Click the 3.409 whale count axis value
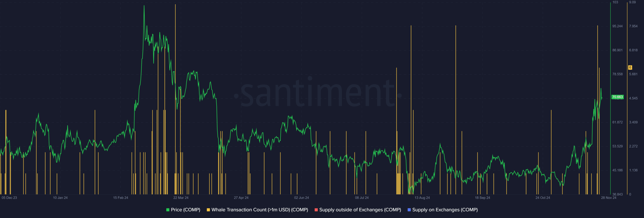Image resolution: width=644 pixels, height=218 pixels. pos(633,122)
